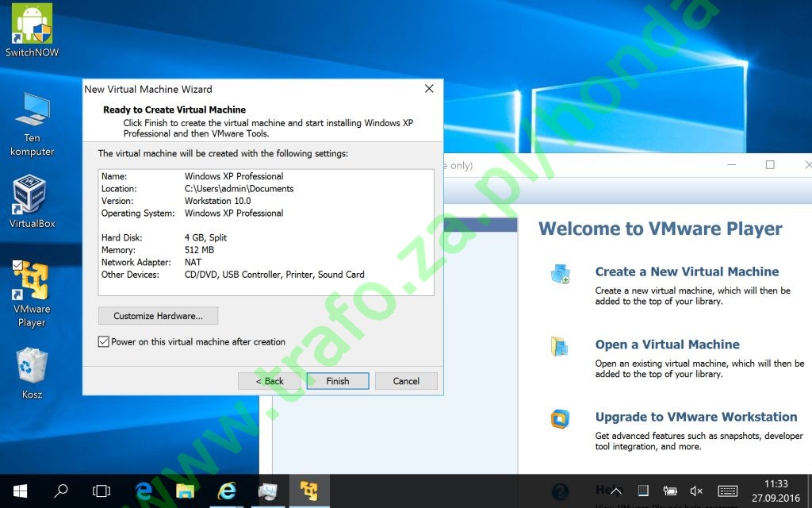Launch Microsoft Edge from the taskbar

click(x=143, y=491)
